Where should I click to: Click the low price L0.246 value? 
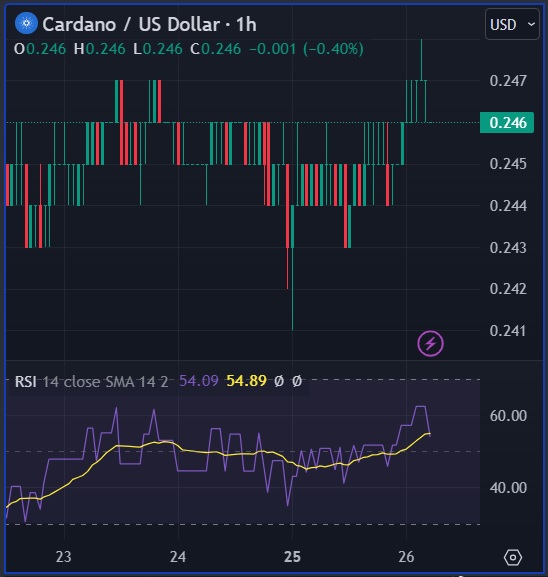point(158,49)
